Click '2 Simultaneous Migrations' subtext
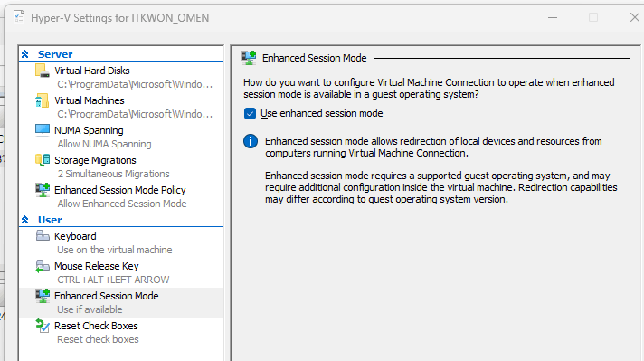This screenshot has height=361, width=644. point(113,174)
